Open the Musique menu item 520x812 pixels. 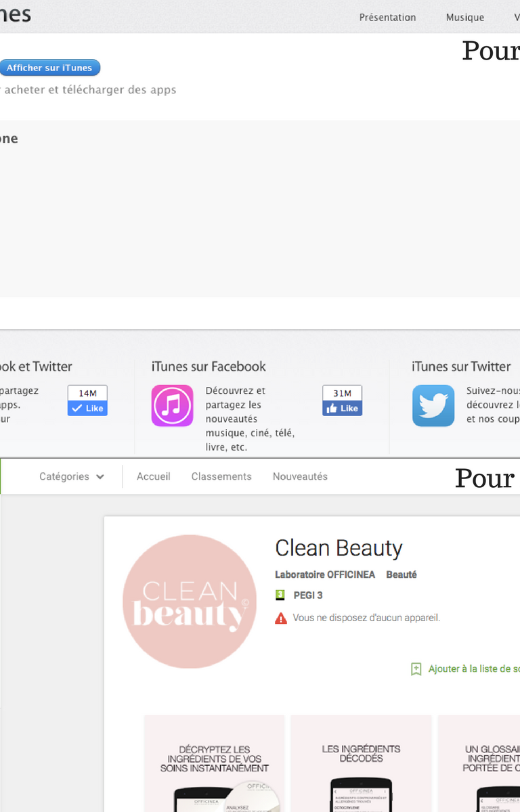[x=464, y=18]
